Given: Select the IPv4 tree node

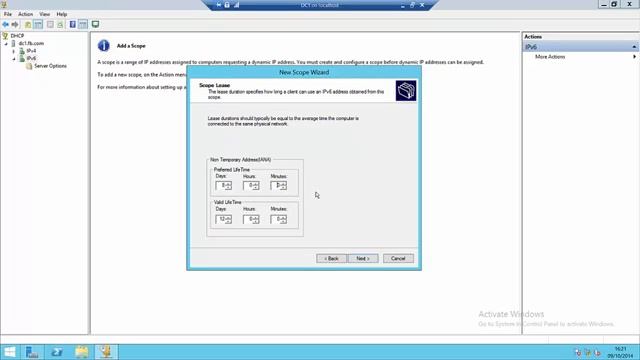Looking at the screenshot, I should (31, 51).
